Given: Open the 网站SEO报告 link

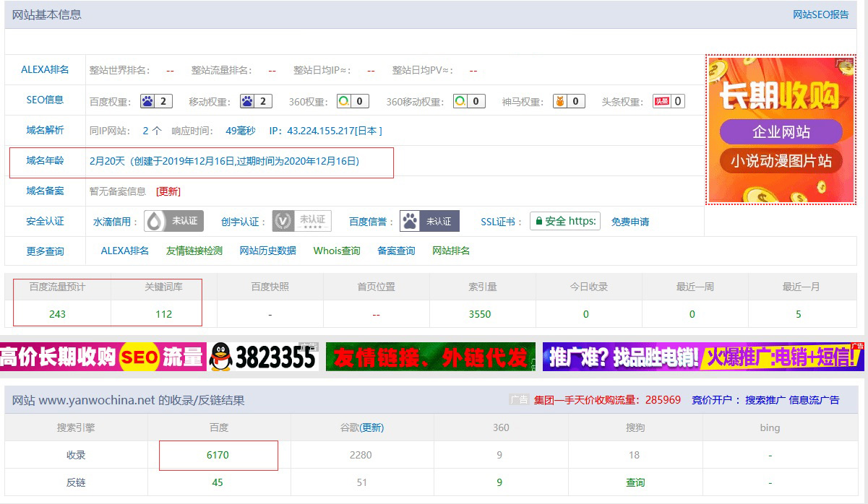Looking at the screenshot, I should click(820, 14).
